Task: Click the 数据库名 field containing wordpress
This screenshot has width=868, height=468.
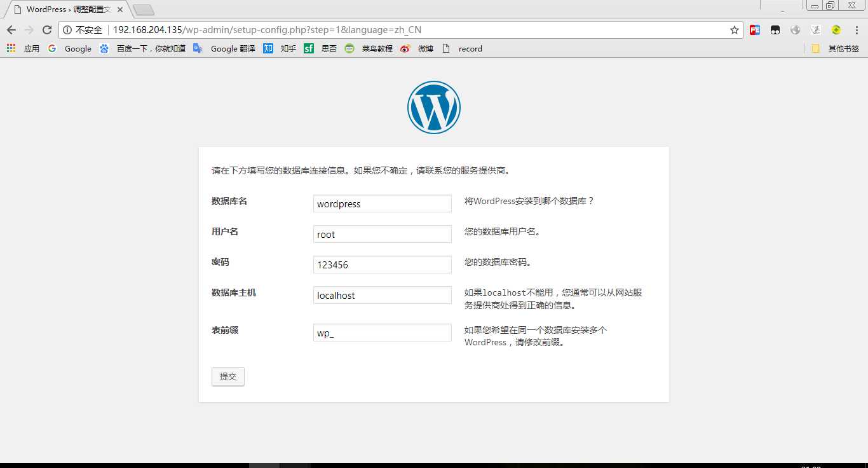Action: point(383,203)
